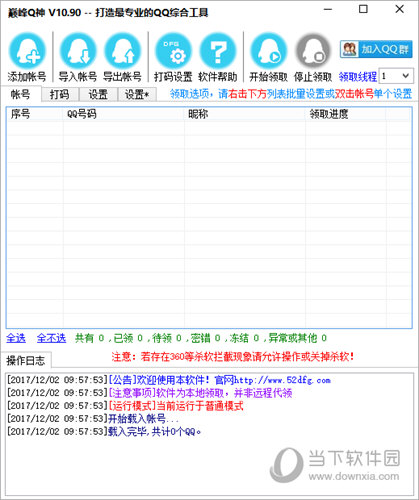Click the 停止领取 stop icon
The height and width of the screenshot is (500, 419).
click(313, 51)
